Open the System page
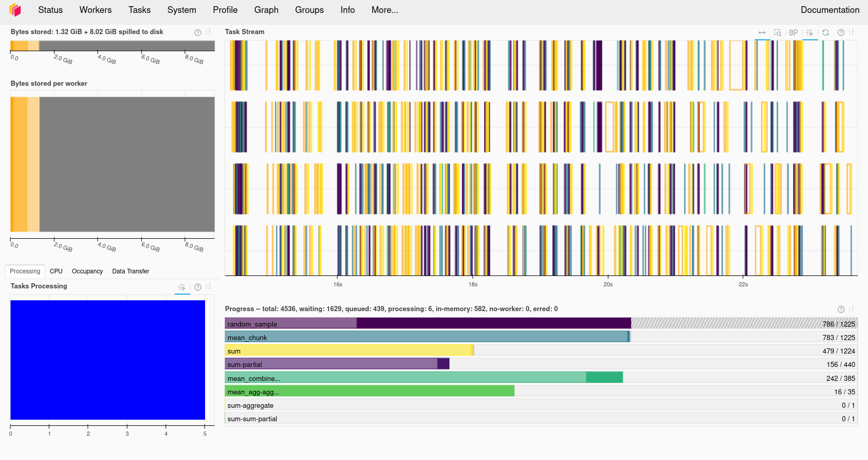The width and height of the screenshot is (868, 460). [x=182, y=10]
